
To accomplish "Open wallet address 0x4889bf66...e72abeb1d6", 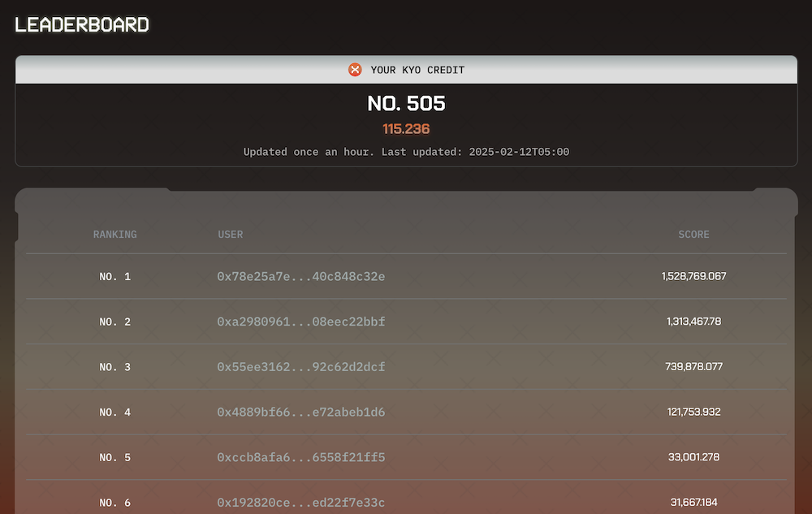I will tap(302, 412).
